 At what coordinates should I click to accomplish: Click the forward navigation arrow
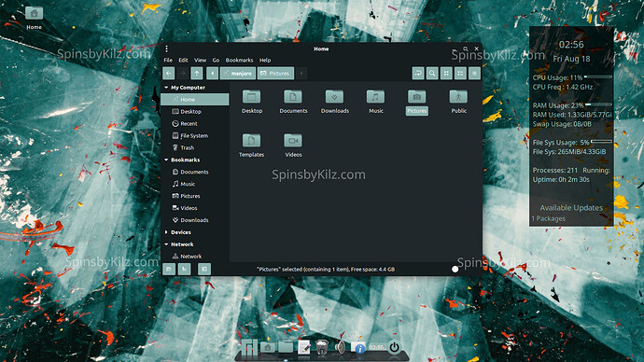(183, 74)
